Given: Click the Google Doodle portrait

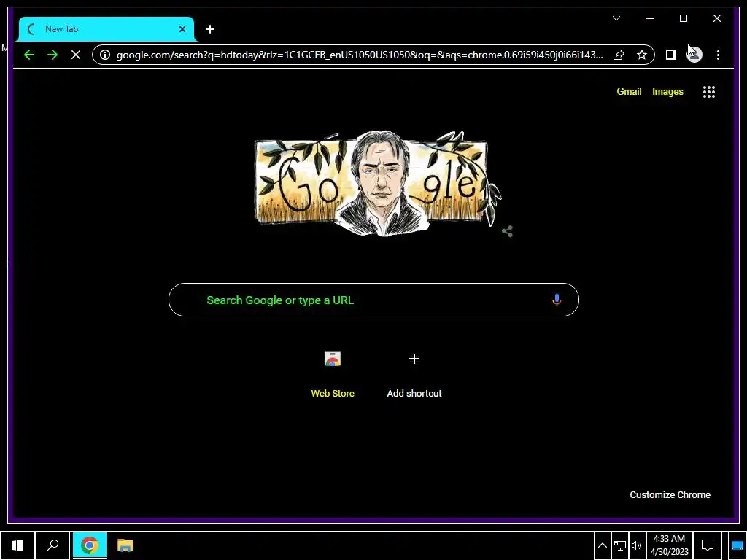Looking at the screenshot, I should (x=379, y=183).
